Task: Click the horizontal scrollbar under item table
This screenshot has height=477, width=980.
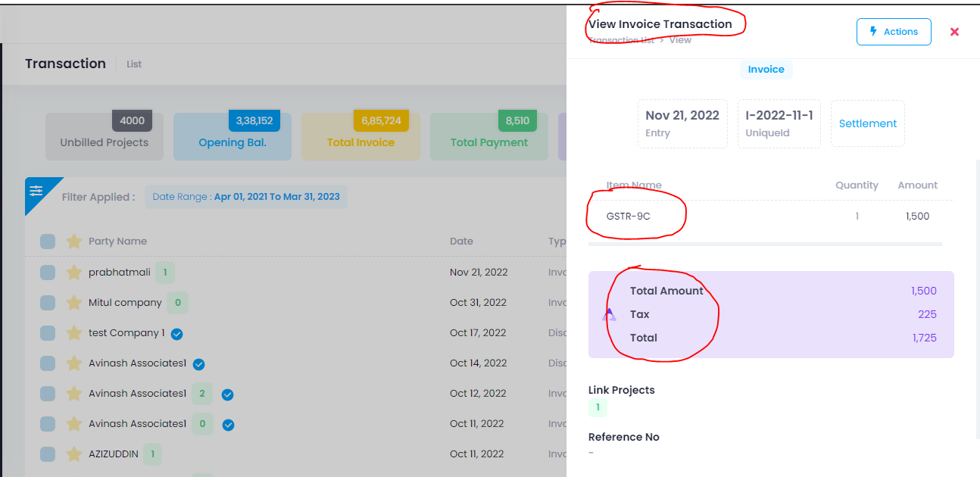Action: [x=765, y=244]
